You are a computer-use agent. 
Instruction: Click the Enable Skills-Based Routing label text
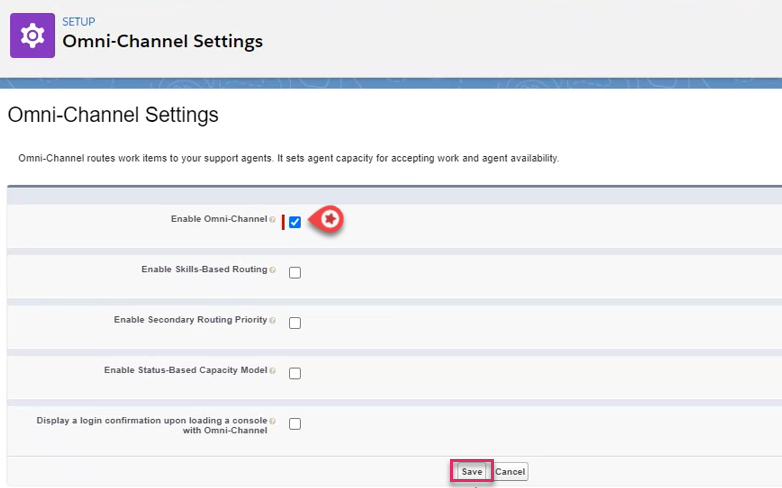[x=203, y=270]
